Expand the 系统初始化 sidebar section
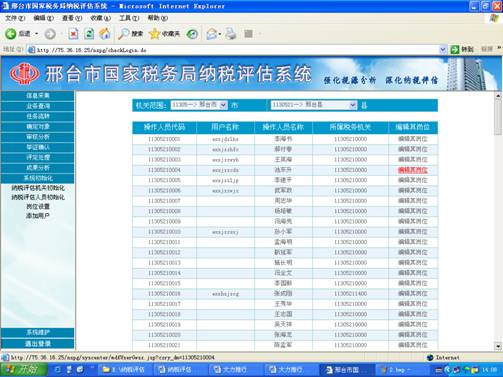 point(38,178)
